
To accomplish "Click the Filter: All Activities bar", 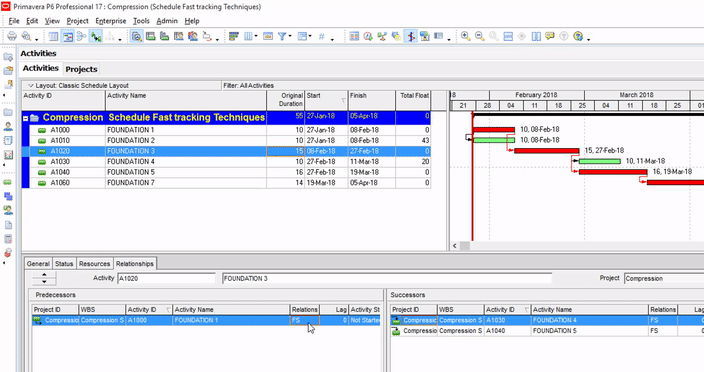I will 334,85.
